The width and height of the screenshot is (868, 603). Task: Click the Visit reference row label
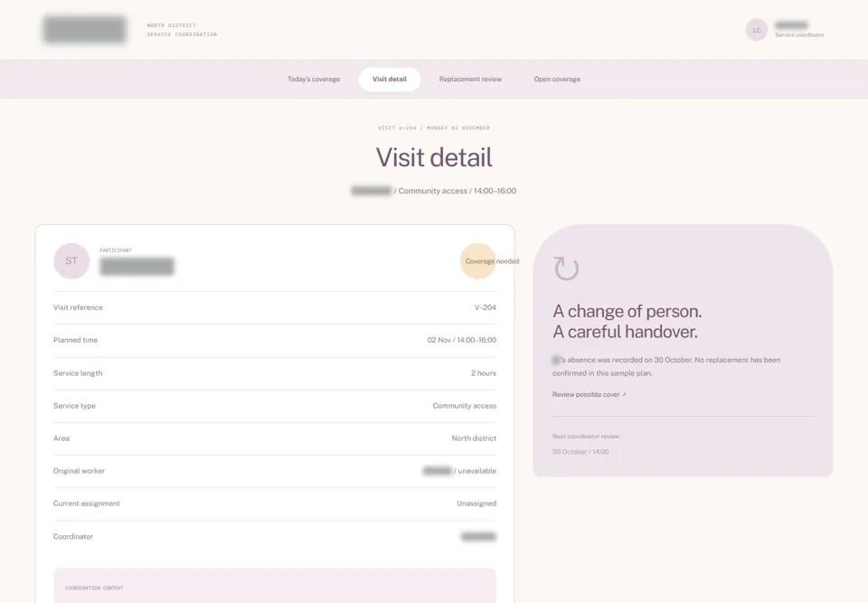click(78, 307)
